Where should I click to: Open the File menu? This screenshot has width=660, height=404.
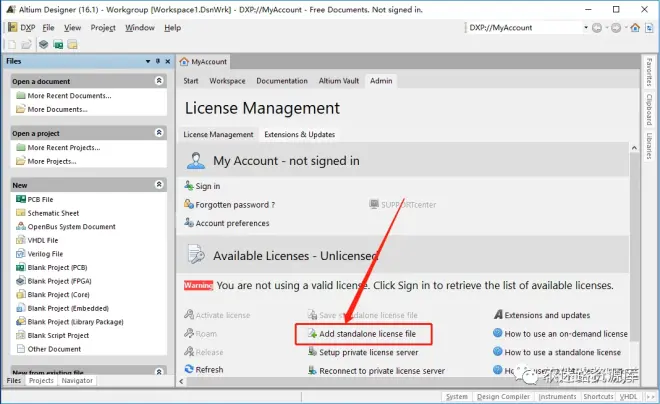click(48, 27)
